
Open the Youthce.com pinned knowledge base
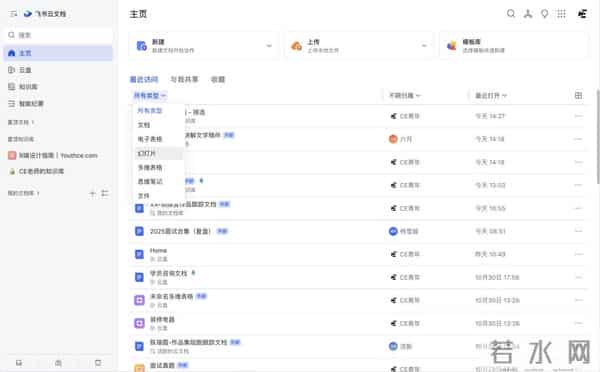58,155
